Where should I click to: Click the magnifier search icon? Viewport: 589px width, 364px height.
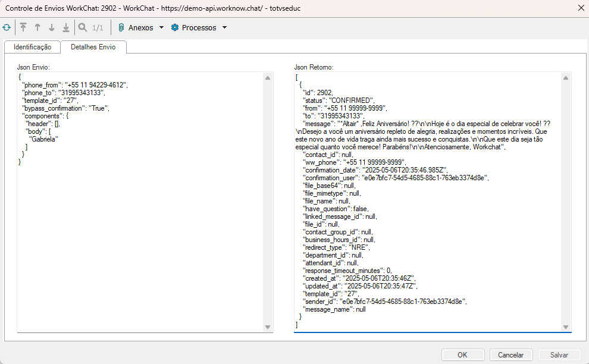coord(82,28)
